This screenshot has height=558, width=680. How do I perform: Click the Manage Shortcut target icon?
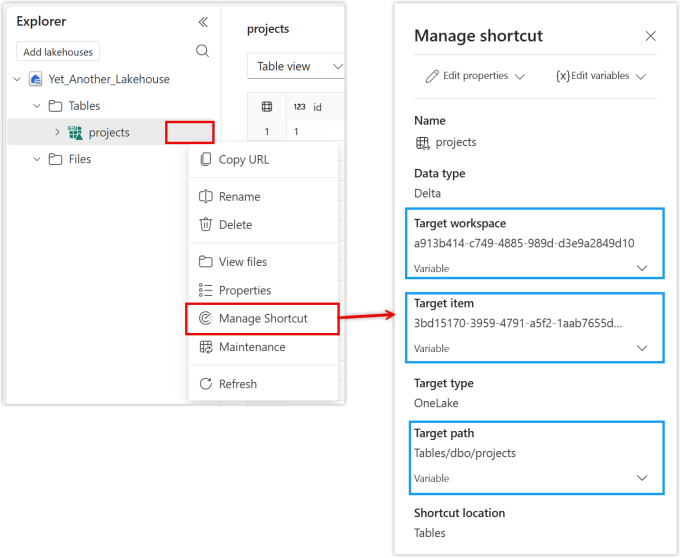[x=206, y=319]
